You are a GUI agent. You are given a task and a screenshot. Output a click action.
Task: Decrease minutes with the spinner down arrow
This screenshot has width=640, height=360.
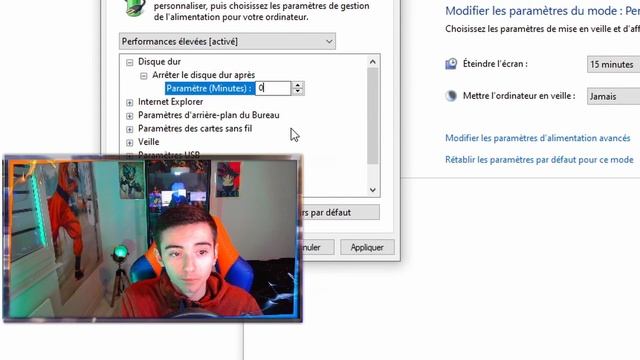click(298, 91)
